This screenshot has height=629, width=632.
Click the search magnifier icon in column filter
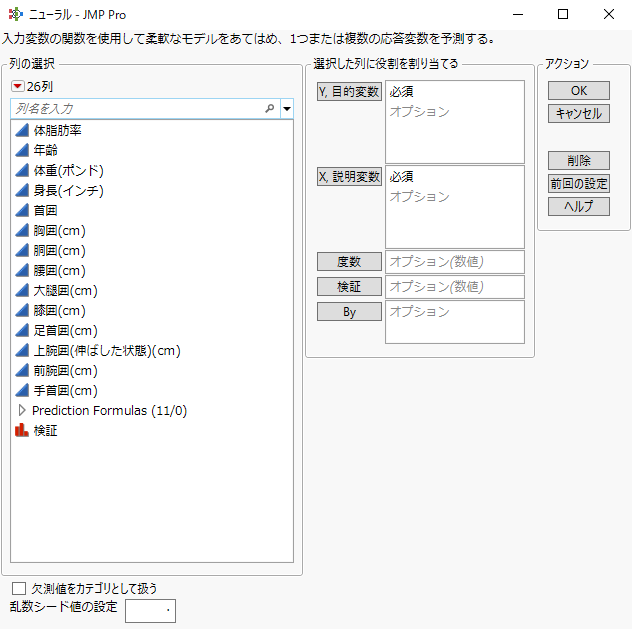click(270, 108)
